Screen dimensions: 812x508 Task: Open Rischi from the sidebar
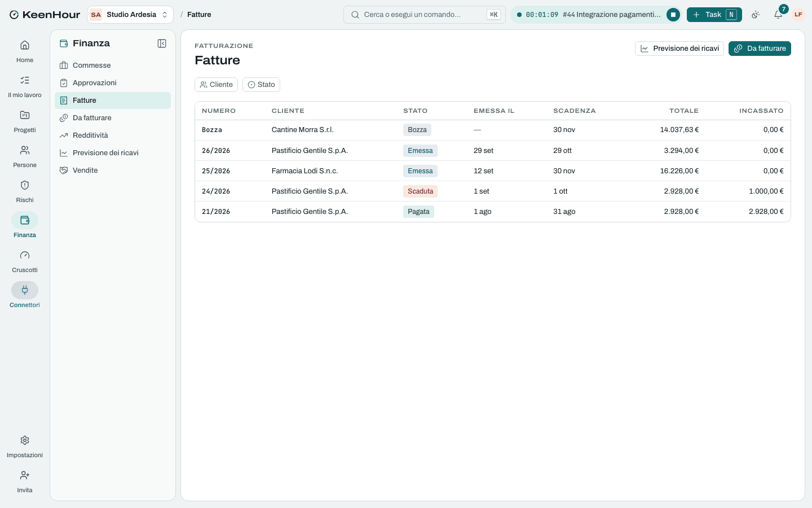(25, 191)
